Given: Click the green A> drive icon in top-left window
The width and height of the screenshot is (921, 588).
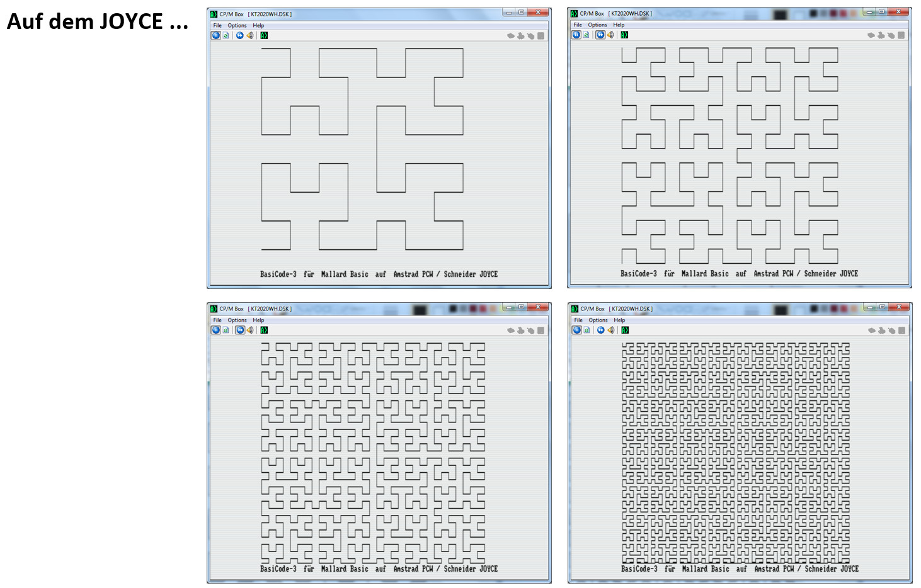Looking at the screenshot, I should click(264, 35).
